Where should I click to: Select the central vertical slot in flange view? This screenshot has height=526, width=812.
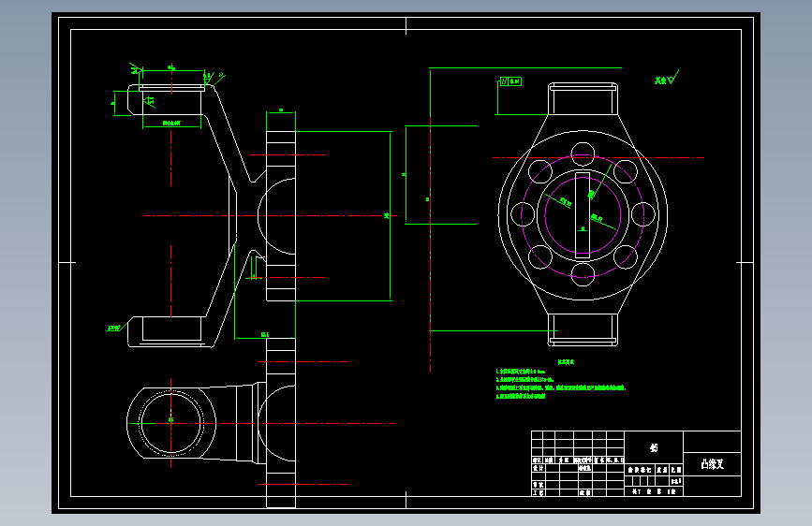[x=583, y=214]
